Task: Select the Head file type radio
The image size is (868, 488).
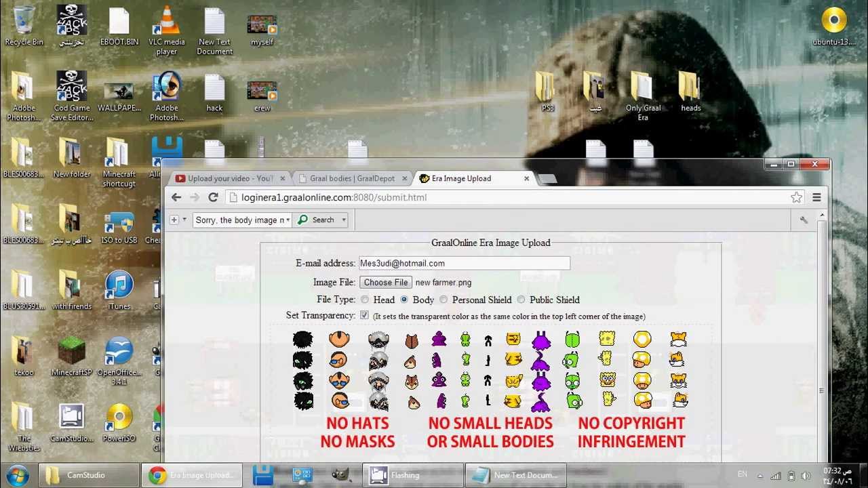Action: pos(365,300)
